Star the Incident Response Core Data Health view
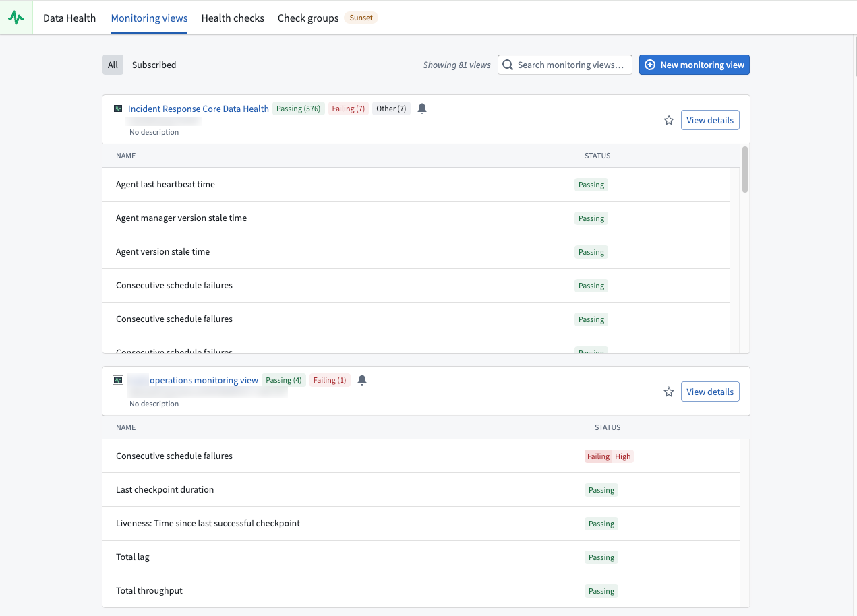The image size is (857, 616). point(668,120)
